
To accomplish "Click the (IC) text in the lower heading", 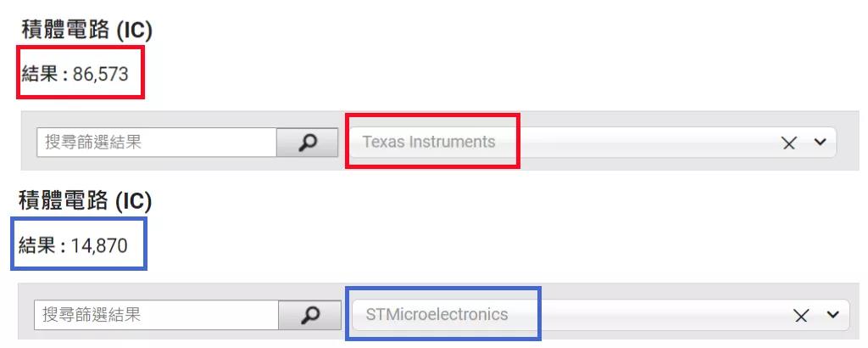I will coord(133,202).
